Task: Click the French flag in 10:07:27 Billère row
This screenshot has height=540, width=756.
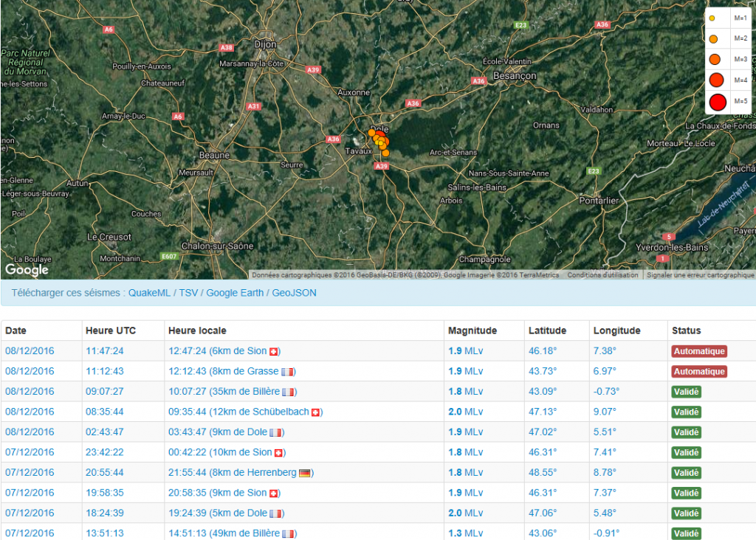Action: pyautogui.click(x=289, y=392)
